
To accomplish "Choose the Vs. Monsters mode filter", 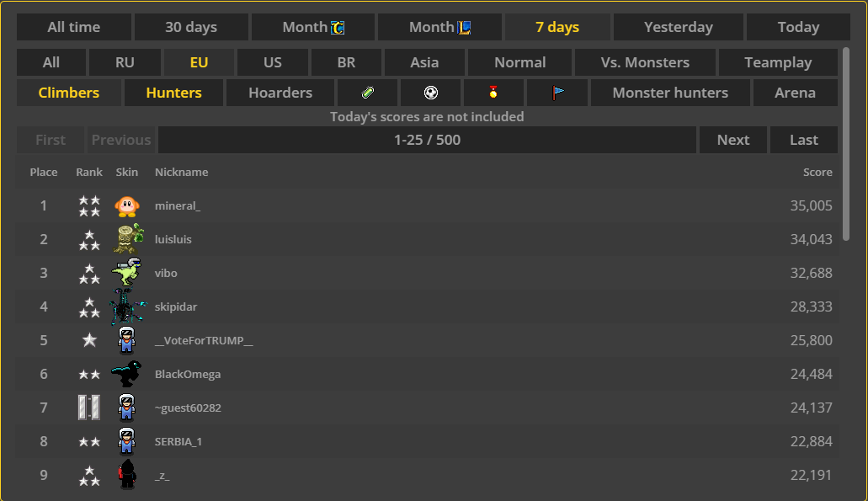I will (645, 62).
